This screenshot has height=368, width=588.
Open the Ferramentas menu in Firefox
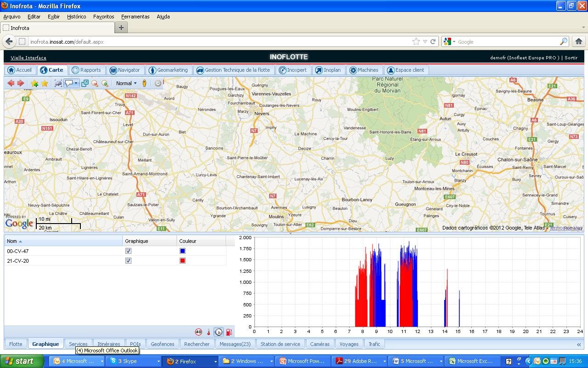[x=135, y=17]
